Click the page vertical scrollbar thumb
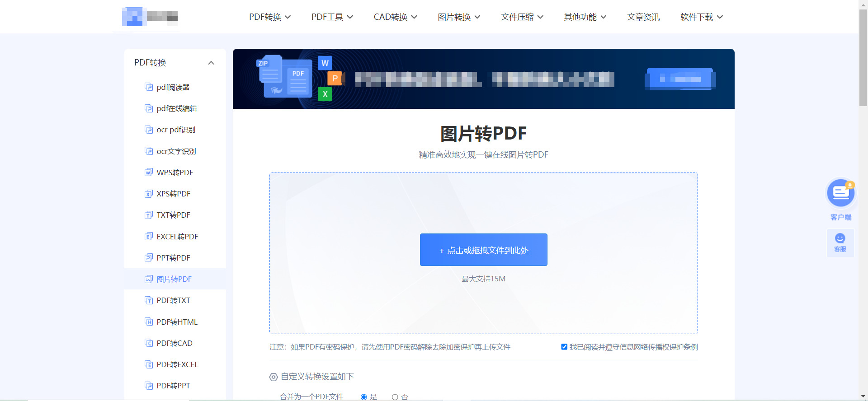Image resolution: width=868 pixels, height=401 pixels. pyautogui.click(x=863, y=57)
